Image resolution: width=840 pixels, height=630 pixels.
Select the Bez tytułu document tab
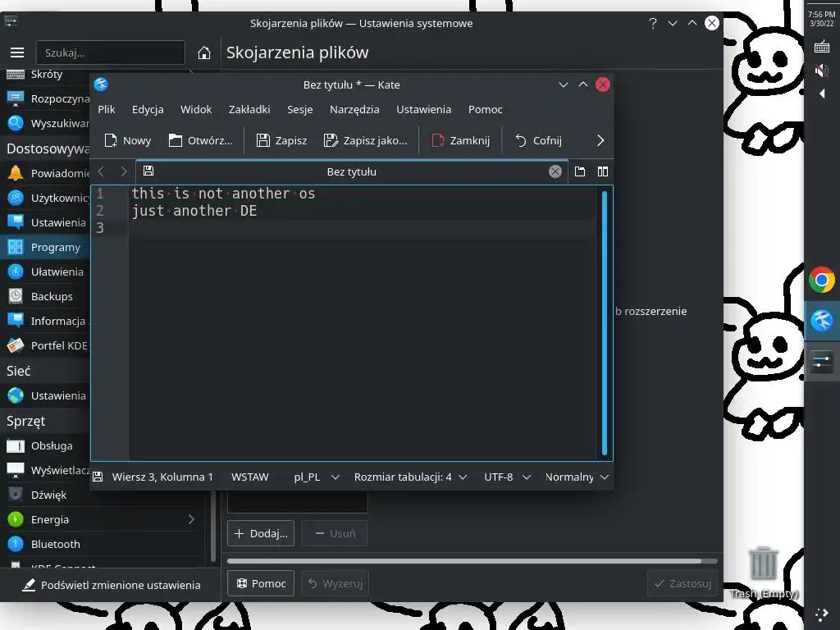click(x=351, y=171)
